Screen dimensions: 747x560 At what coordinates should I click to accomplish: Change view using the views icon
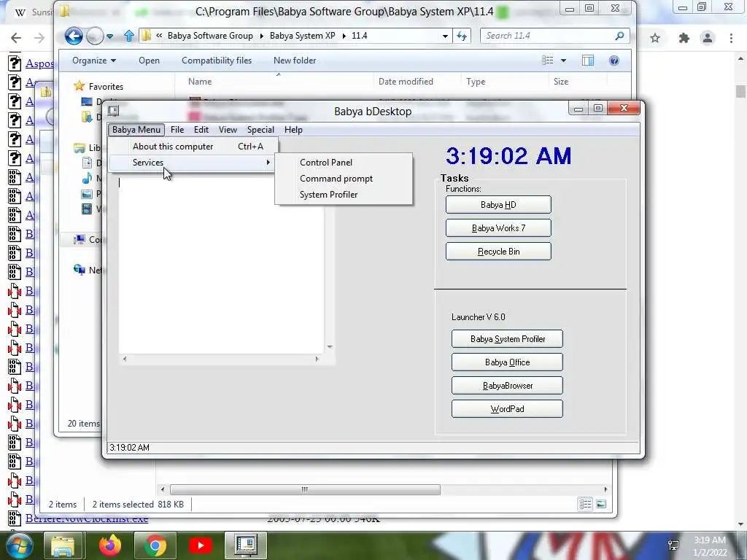point(548,61)
